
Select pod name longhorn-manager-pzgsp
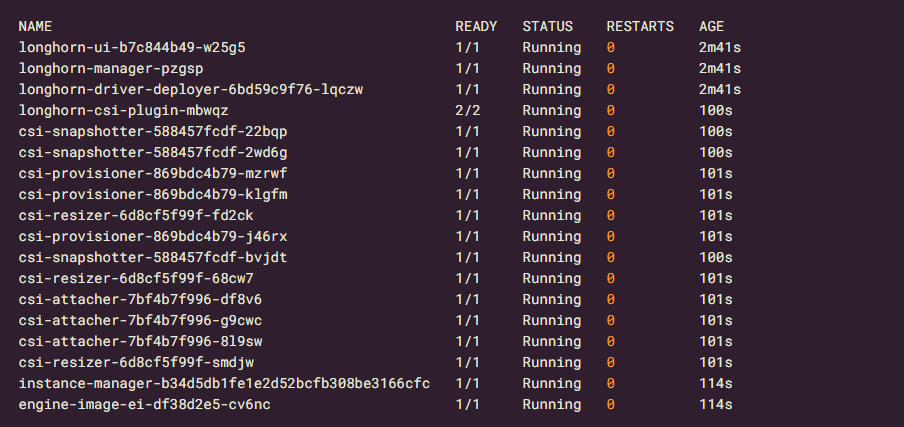point(111,69)
